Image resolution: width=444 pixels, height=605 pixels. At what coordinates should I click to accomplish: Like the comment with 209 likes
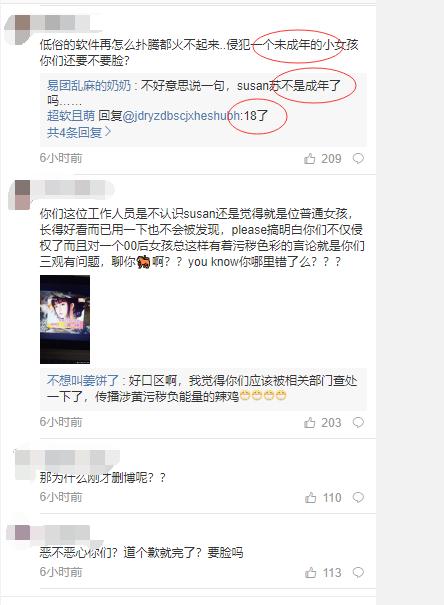(x=310, y=158)
